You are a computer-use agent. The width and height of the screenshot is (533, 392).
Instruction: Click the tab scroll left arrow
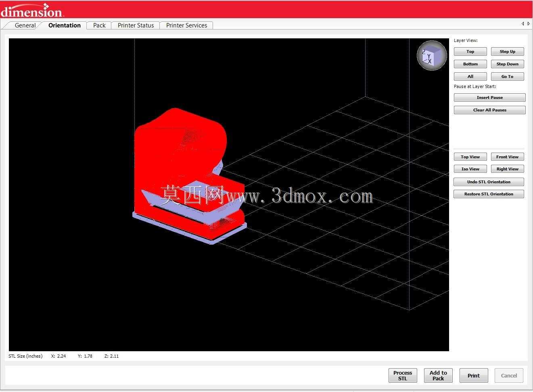523,24
